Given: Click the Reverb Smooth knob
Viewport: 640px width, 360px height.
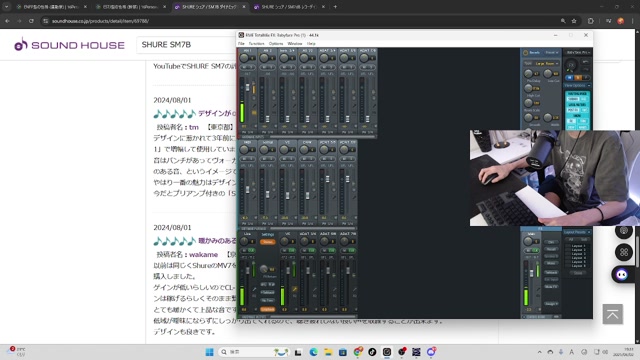Looking at the screenshot, I should pyautogui.click(x=528, y=118).
